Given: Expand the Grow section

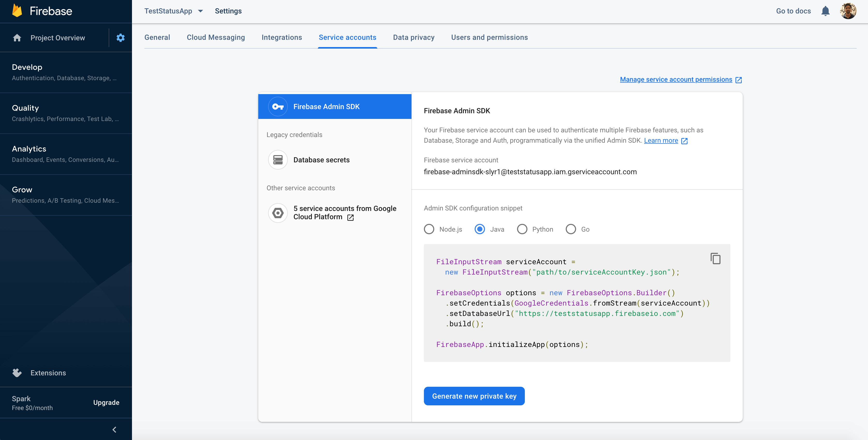Looking at the screenshot, I should click(x=66, y=195).
